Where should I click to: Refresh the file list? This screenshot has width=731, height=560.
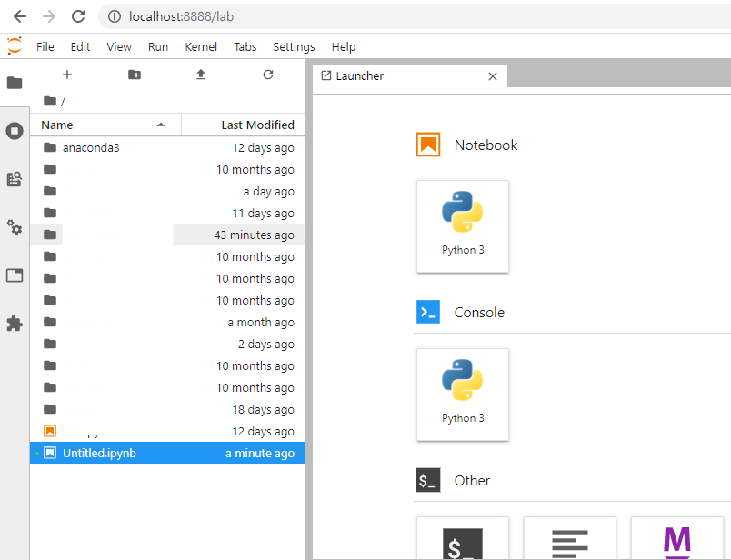point(268,75)
